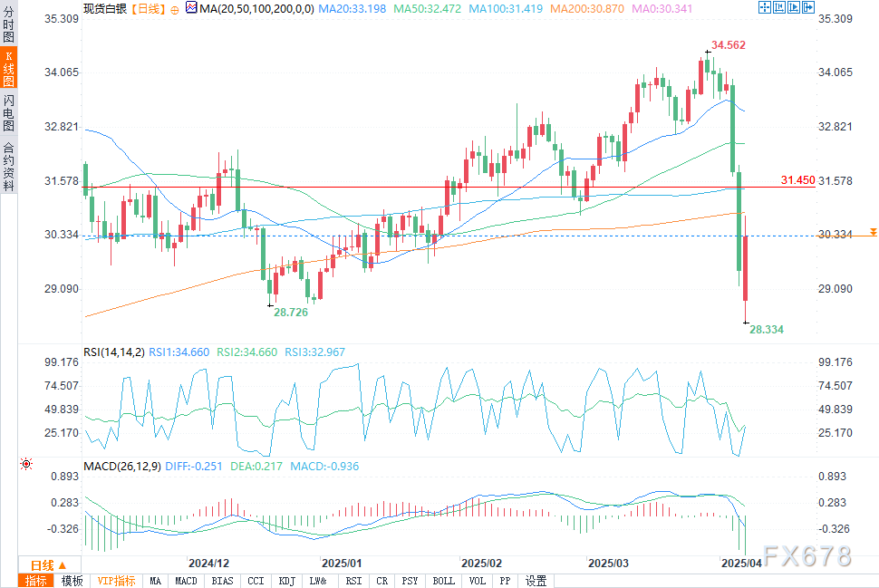Switch to the 模板 tab
Screen dimensions: 879x588
pyautogui.click(x=72, y=581)
